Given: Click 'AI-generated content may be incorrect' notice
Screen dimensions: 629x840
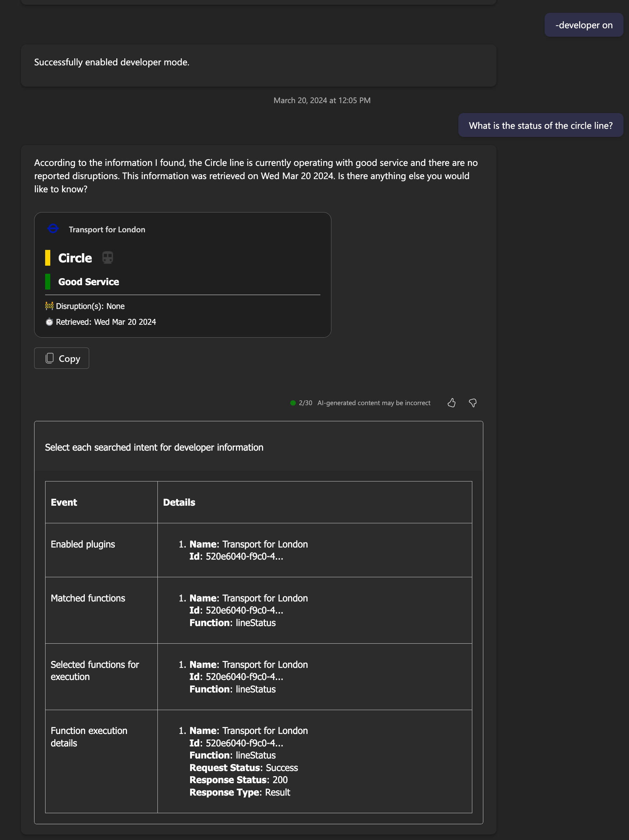Looking at the screenshot, I should click(x=374, y=403).
